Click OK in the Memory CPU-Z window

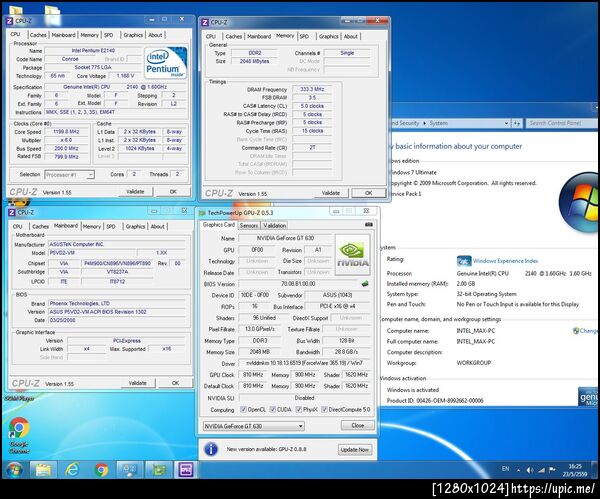click(368, 193)
